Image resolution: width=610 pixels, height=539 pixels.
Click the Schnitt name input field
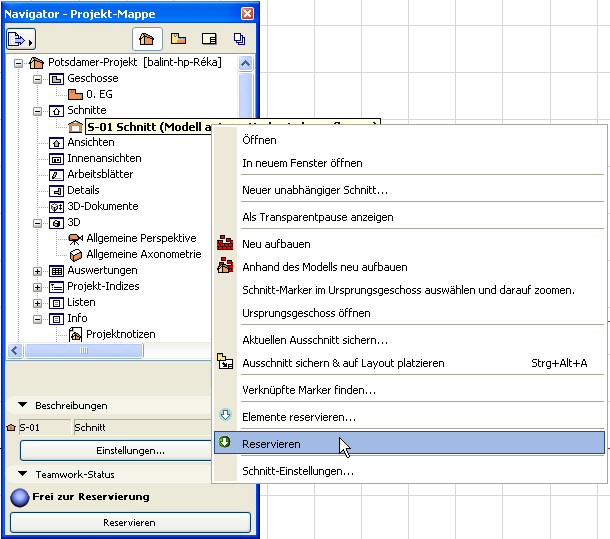pyautogui.click(x=142, y=427)
